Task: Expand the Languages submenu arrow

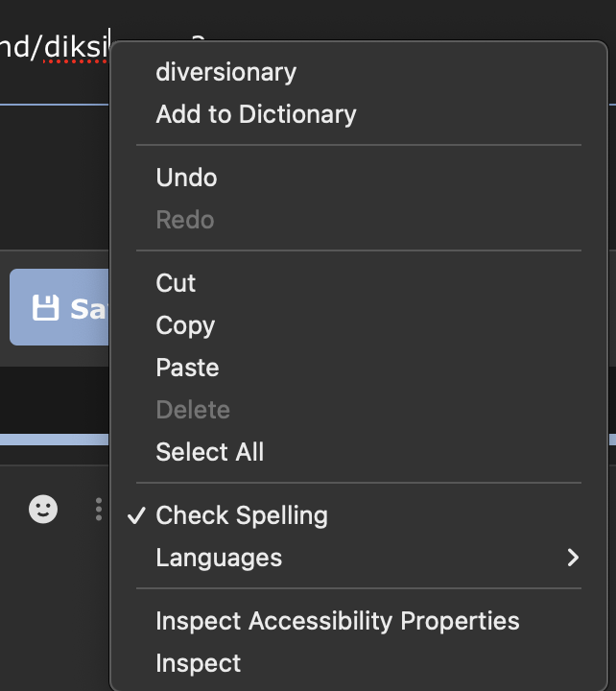Action: click(x=573, y=558)
